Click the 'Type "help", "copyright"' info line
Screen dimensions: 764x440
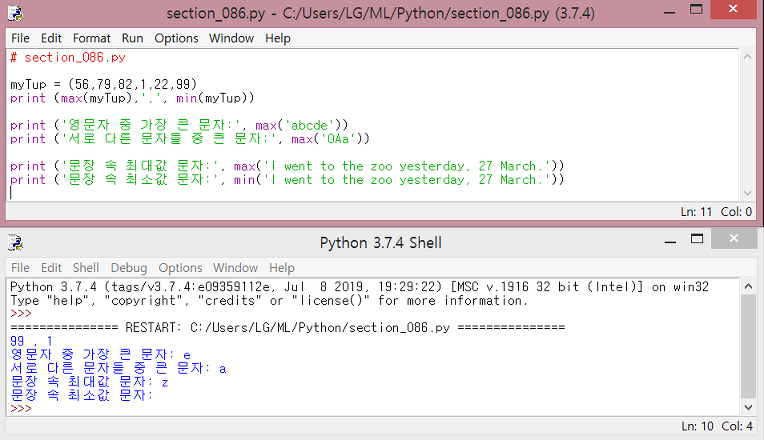(268, 300)
